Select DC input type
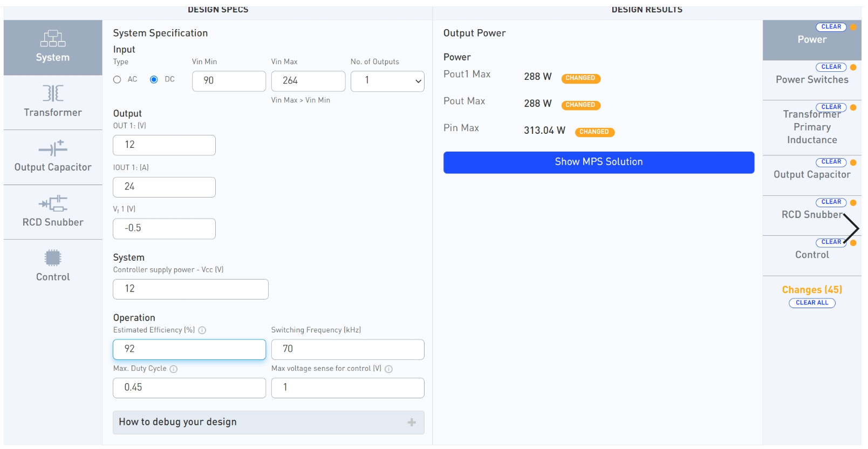Viewport: 868px width, 449px height. point(154,79)
